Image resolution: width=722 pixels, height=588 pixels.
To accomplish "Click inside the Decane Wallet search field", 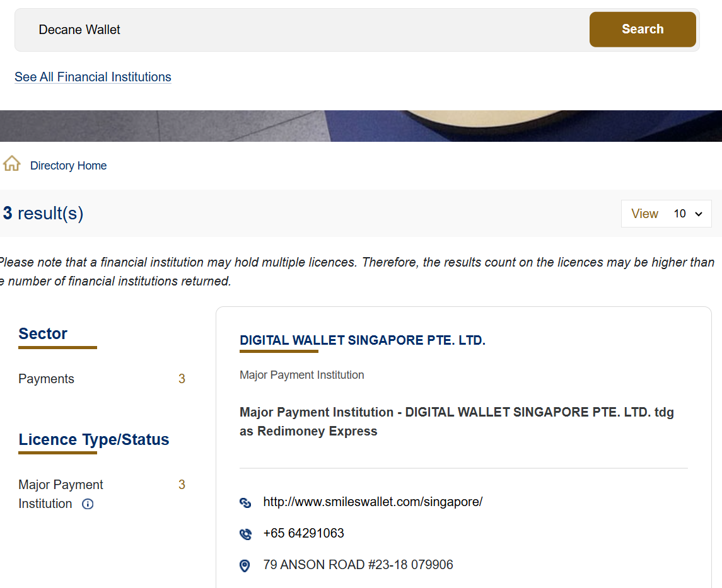I will (303, 30).
